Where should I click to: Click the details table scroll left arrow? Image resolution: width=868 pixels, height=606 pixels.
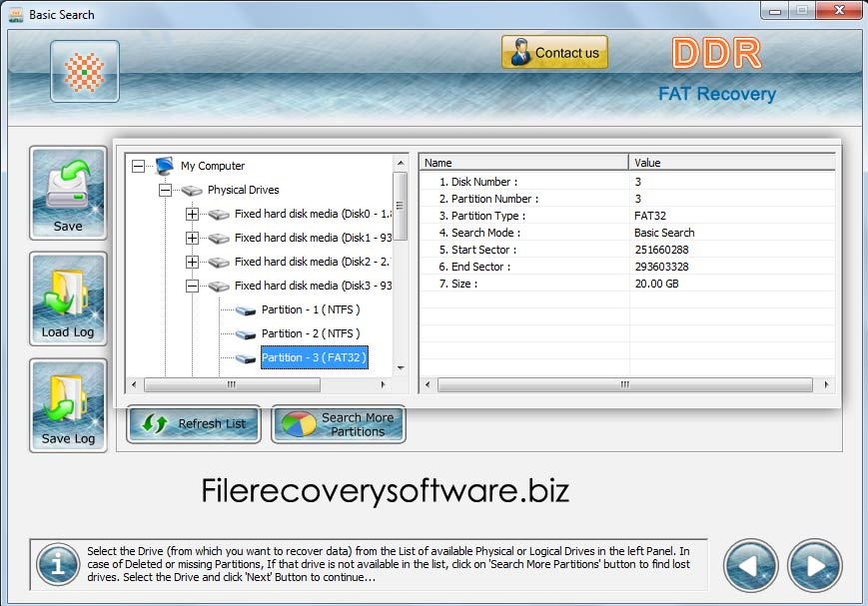[x=428, y=384]
